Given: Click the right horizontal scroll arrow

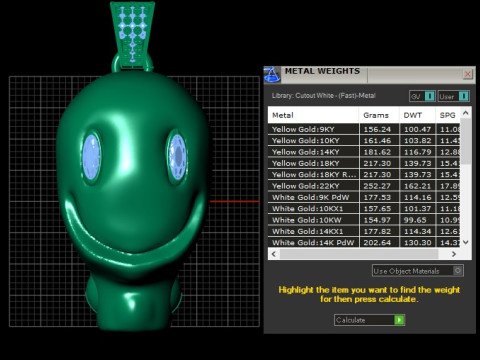Looking at the screenshot, I should (x=454, y=254).
